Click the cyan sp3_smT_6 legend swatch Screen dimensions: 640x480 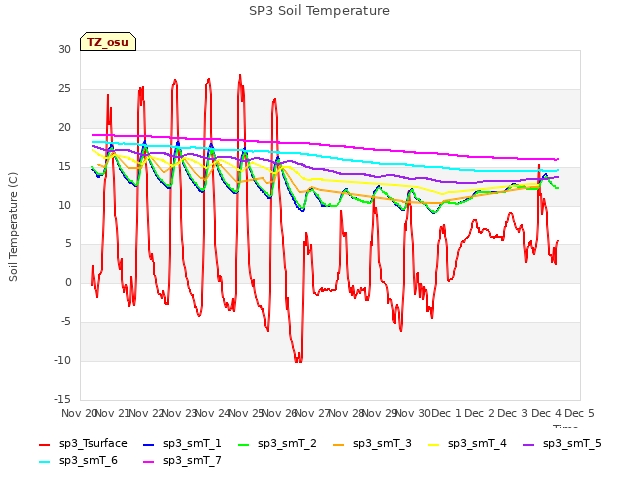click(x=44, y=462)
